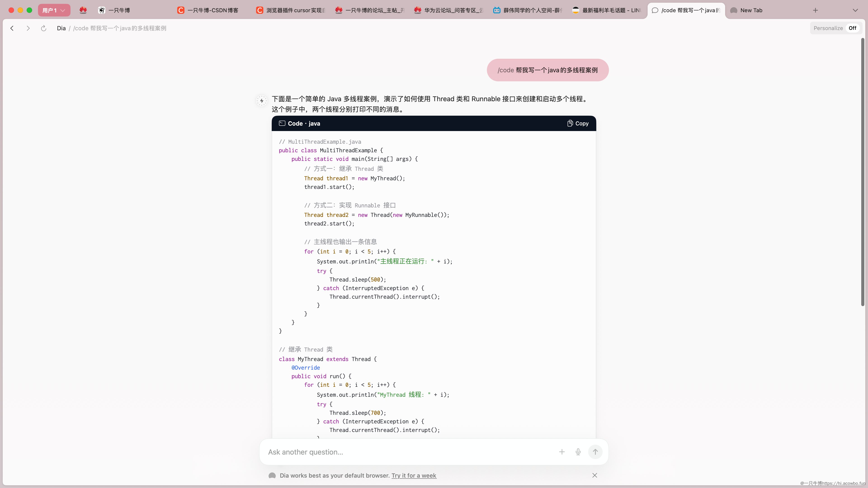Click the 华为云论坛 tab Huawei favicon
This screenshot has height=488, width=868.
coord(417,10)
